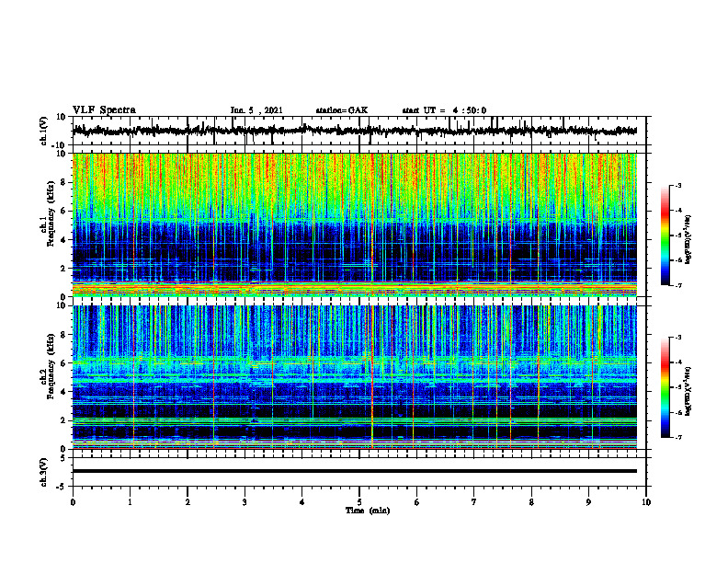The height and width of the screenshot is (563, 728).
Task: Click time axis tick label "8"
Action: coord(531,502)
